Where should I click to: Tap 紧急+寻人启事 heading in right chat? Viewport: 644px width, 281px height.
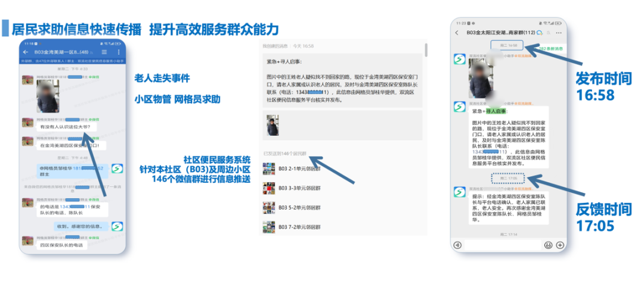click(490, 111)
